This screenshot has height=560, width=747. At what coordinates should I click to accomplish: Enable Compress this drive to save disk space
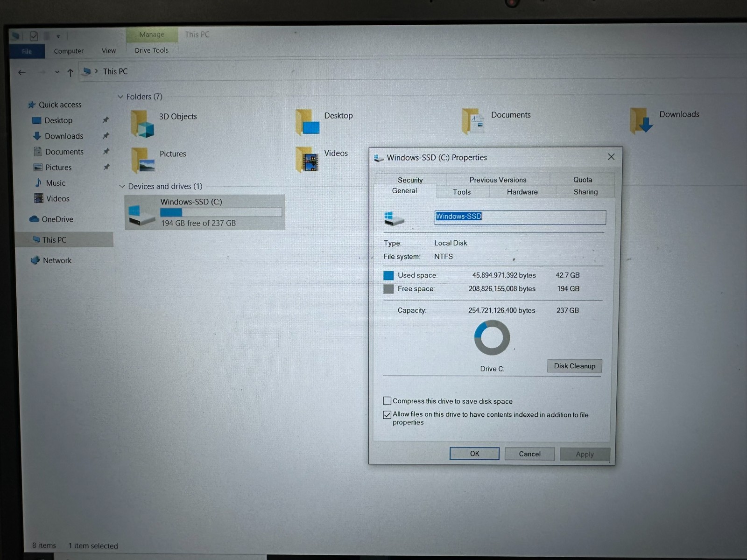point(387,401)
